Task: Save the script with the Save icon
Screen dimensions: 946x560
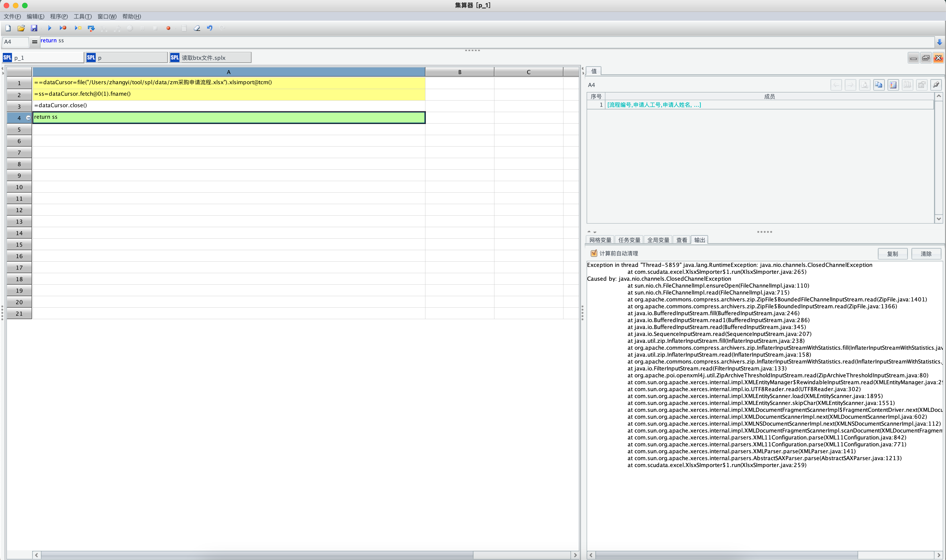Action: pyautogui.click(x=34, y=28)
